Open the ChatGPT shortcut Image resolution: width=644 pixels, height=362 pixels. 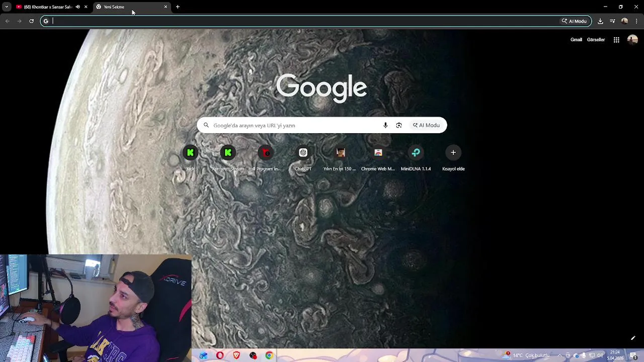(303, 157)
